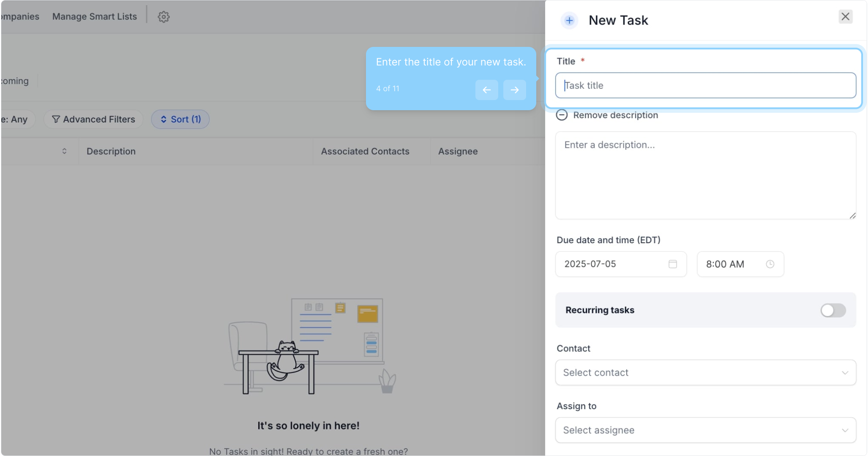The height and width of the screenshot is (456, 868).
Task: Open the Select contact dropdown
Action: tap(705, 373)
